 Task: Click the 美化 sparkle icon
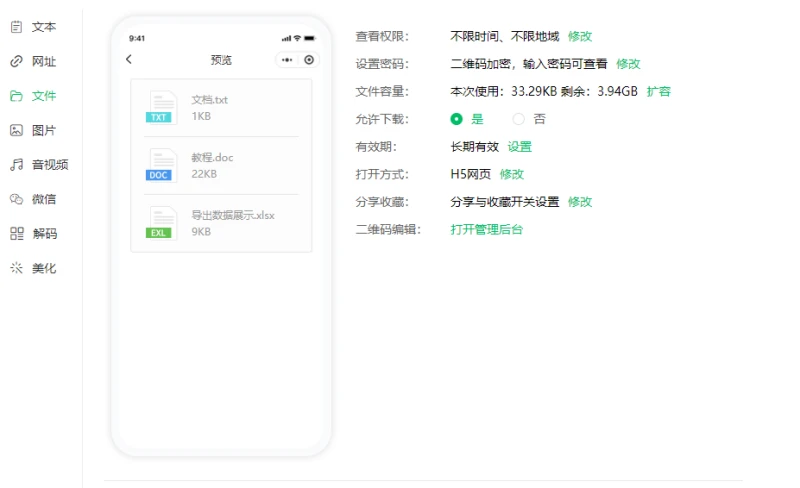(x=16, y=268)
